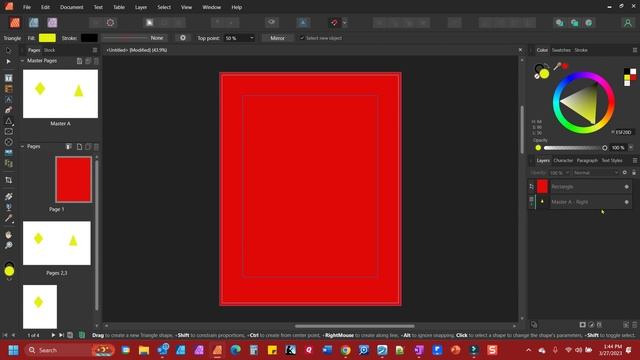Open the color Opacity value dropdown arrow
This screenshot has width=640, height=360.
click(x=631, y=147)
